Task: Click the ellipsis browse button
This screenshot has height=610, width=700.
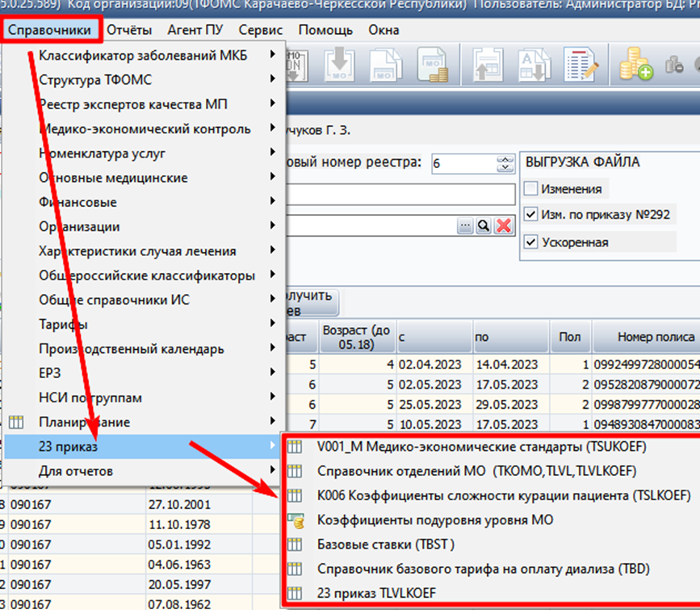Action: point(465,225)
